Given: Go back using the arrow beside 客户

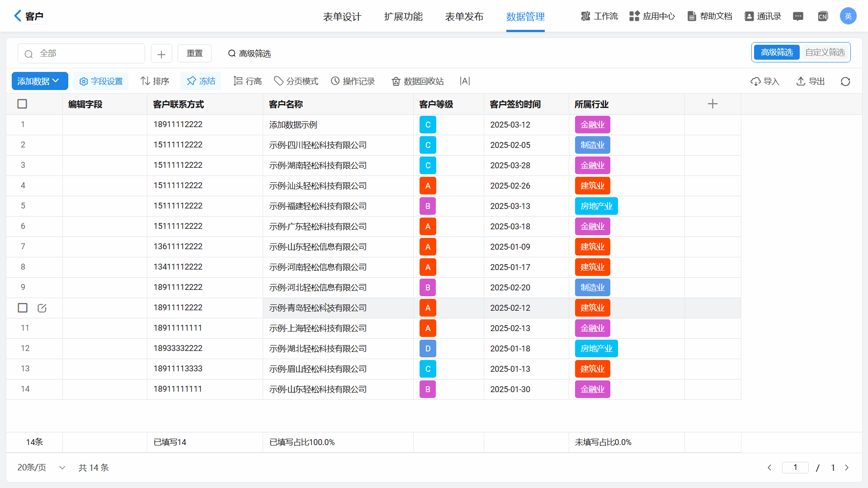Looking at the screenshot, I should point(18,16).
